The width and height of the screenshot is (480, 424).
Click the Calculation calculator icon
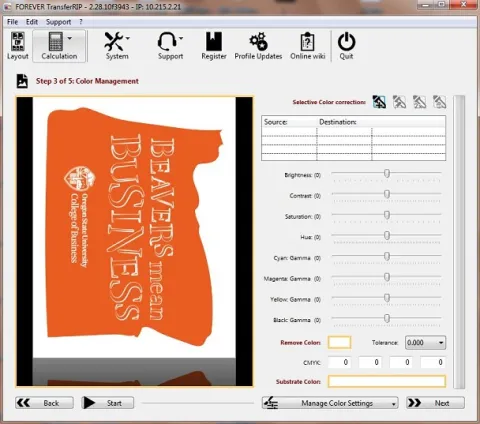coord(55,41)
